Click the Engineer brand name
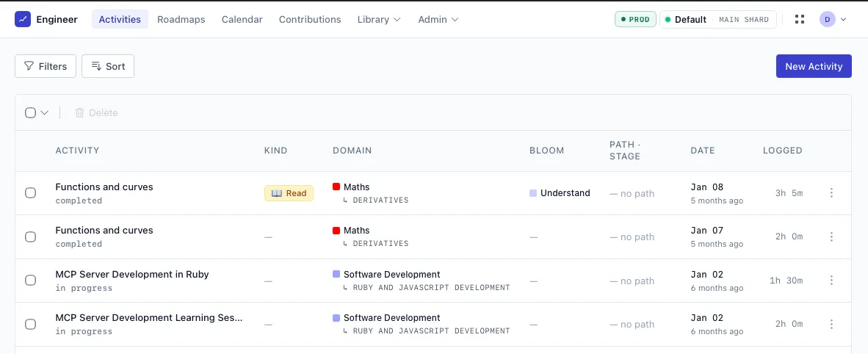The width and height of the screenshot is (868, 354). pos(57,19)
